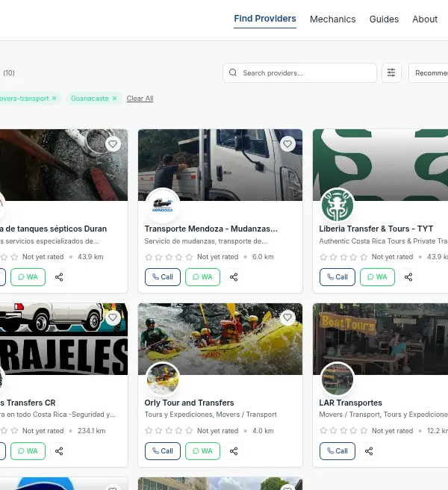448x490 pixels.
Task: Favorite Orly Tour and Transfers card
Action: (287, 317)
